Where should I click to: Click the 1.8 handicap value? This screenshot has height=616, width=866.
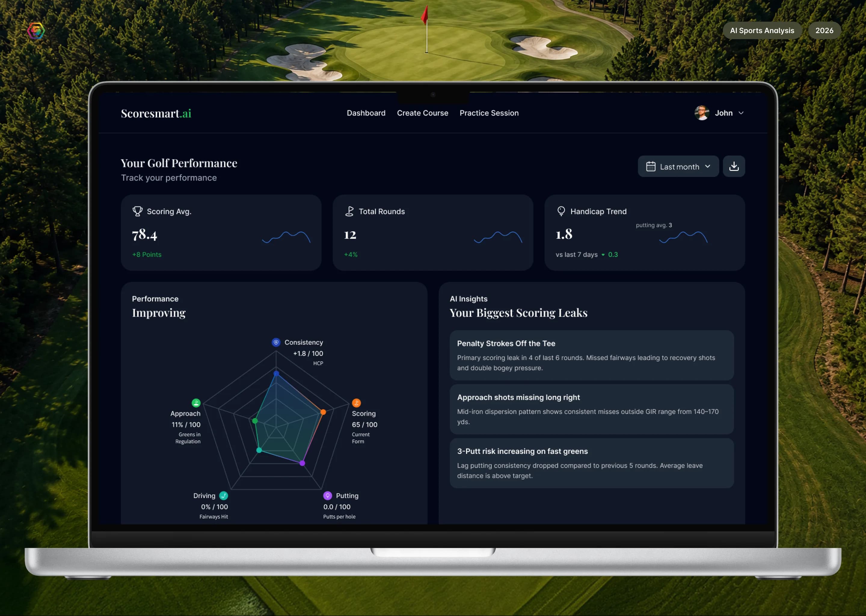[564, 234]
